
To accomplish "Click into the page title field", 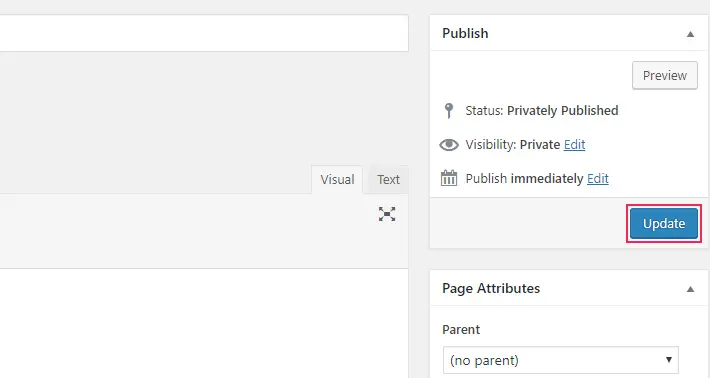I will [x=204, y=33].
